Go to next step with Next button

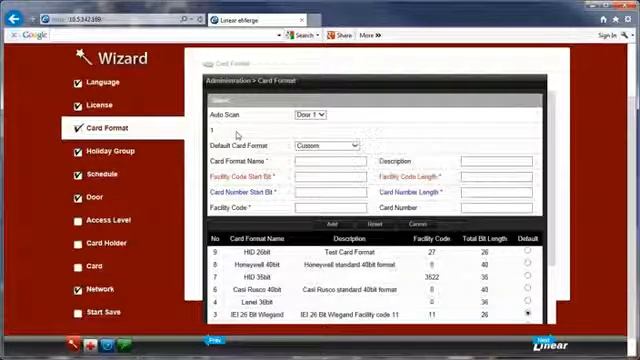click(544, 340)
